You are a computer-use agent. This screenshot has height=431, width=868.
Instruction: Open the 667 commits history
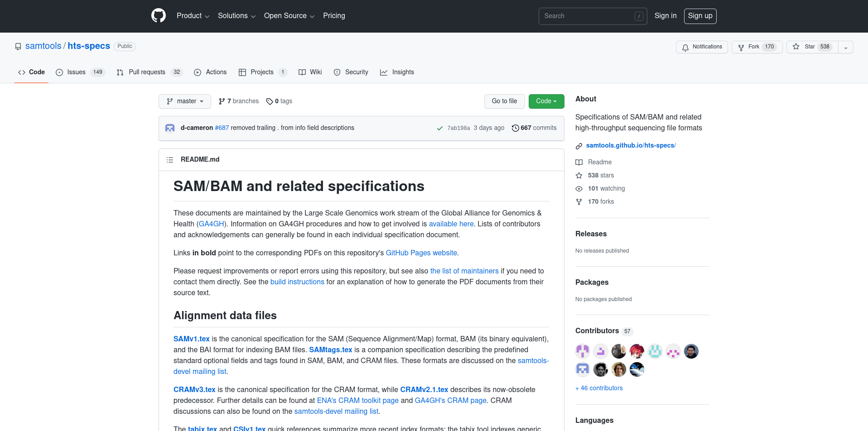tap(534, 128)
